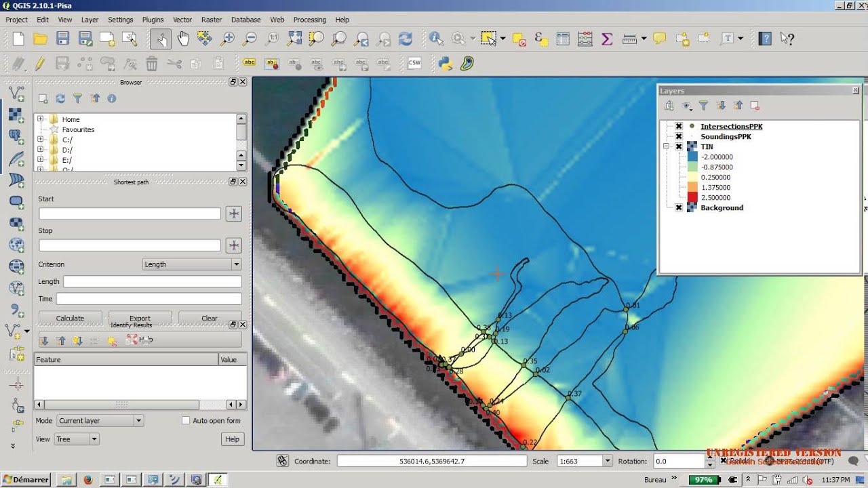The image size is (868, 488).
Task: Open the select features tool dropdown arrow
Action: click(x=502, y=39)
